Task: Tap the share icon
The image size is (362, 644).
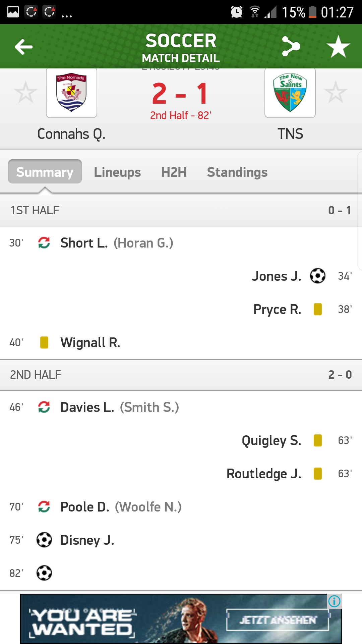Action: (291, 46)
